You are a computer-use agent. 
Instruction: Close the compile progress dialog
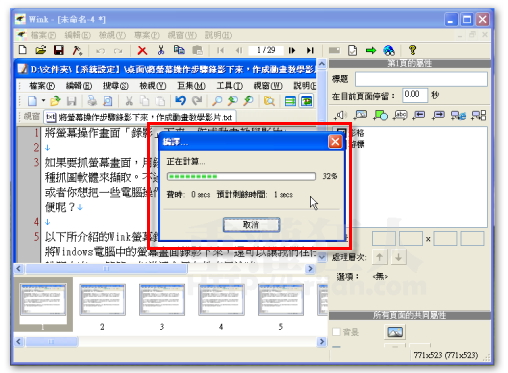pos(335,142)
